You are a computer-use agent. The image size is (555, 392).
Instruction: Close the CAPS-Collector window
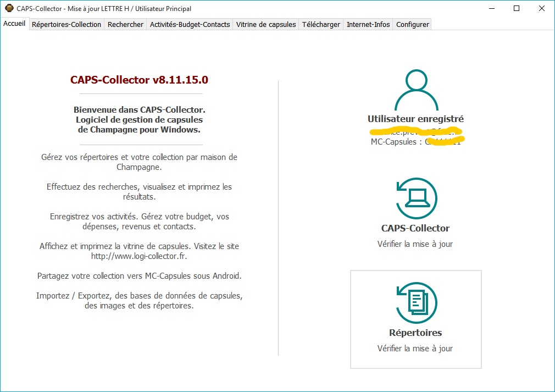click(x=542, y=8)
